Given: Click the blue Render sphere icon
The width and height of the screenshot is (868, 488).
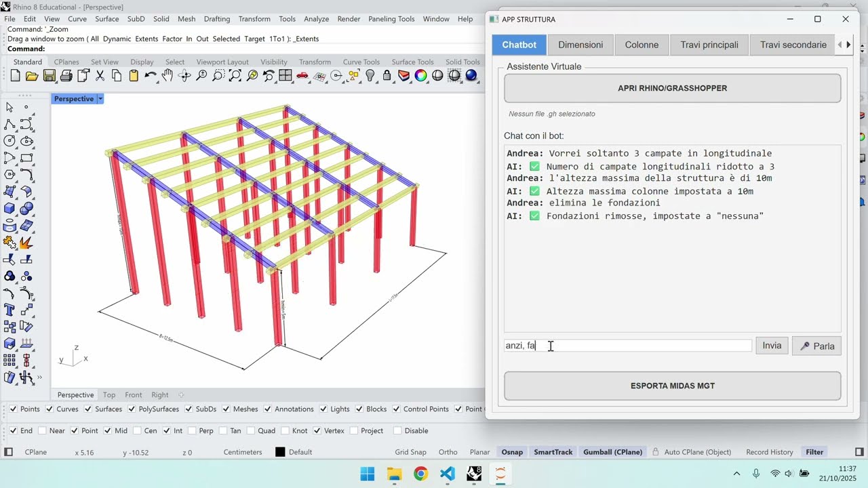Looking at the screenshot, I should click(x=471, y=76).
